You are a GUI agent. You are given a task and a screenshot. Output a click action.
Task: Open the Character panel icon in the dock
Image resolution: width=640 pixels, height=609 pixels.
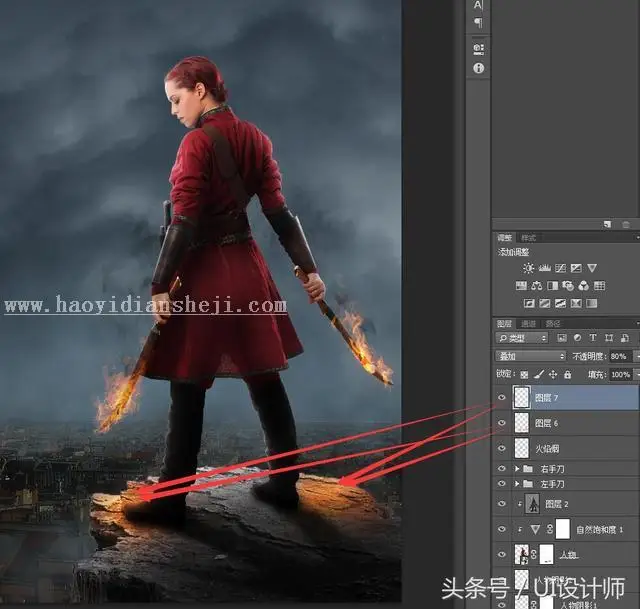pyautogui.click(x=478, y=5)
